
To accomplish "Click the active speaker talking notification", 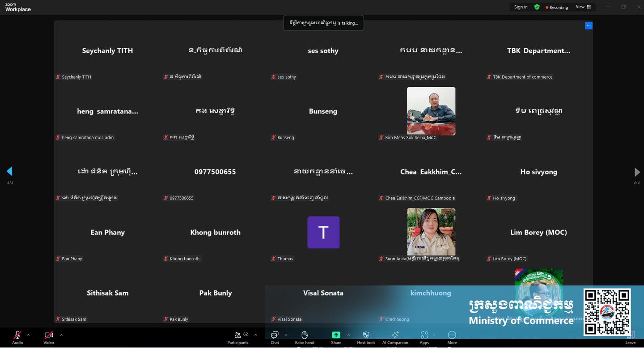I will tap(323, 23).
